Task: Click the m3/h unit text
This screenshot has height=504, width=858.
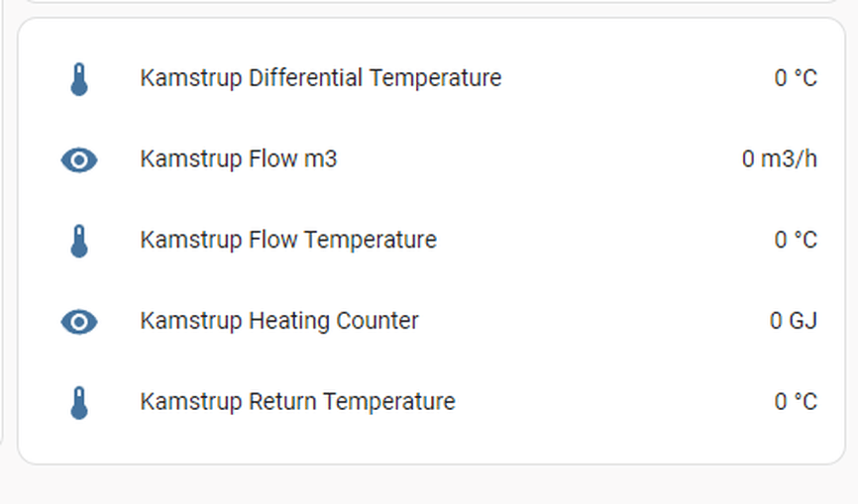Action: [x=789, y=159]
